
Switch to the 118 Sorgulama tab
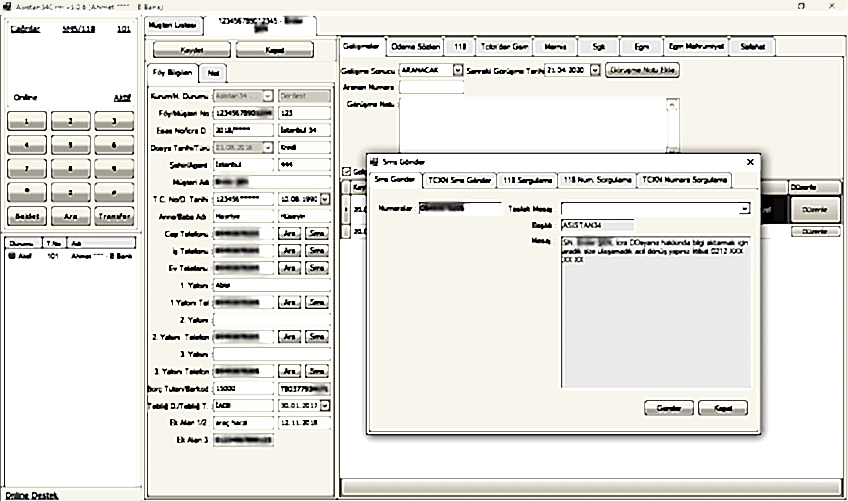click(526, 180)
